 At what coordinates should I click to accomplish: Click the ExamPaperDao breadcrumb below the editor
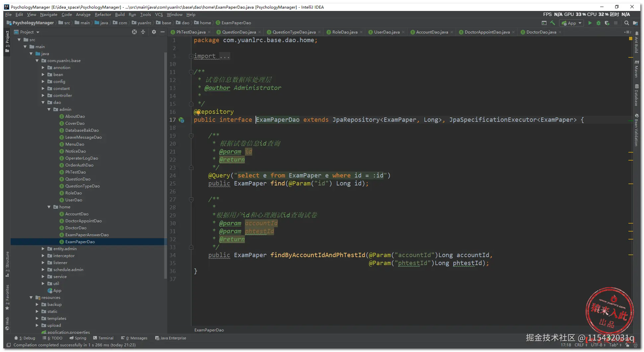pyautogui.click(x=209, y=330)
